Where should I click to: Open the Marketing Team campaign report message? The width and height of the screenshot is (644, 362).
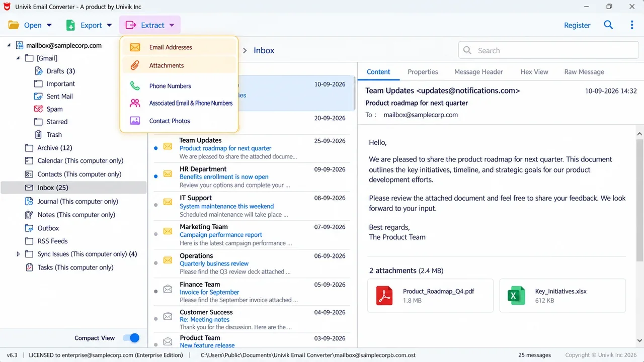coord(252,235)
